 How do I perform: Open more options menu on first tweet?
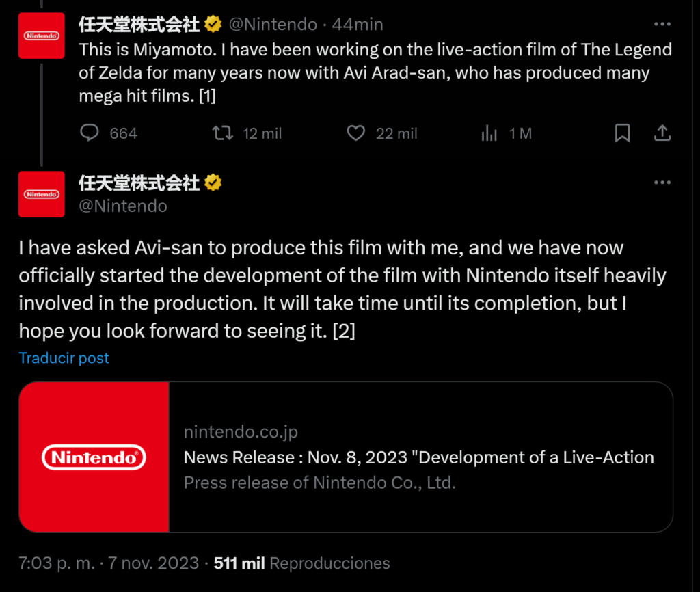tap(662, 24)
